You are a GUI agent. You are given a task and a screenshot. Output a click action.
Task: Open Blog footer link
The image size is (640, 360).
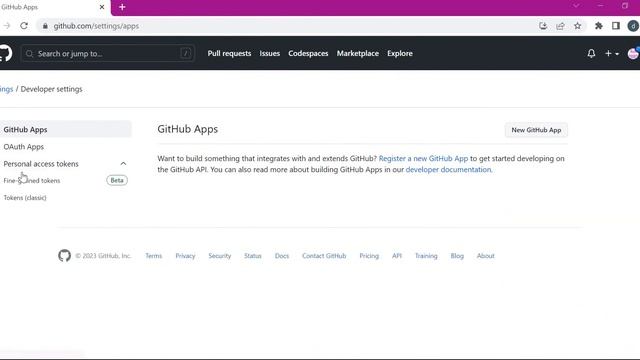pyautogui.click(x=457, y=256)
